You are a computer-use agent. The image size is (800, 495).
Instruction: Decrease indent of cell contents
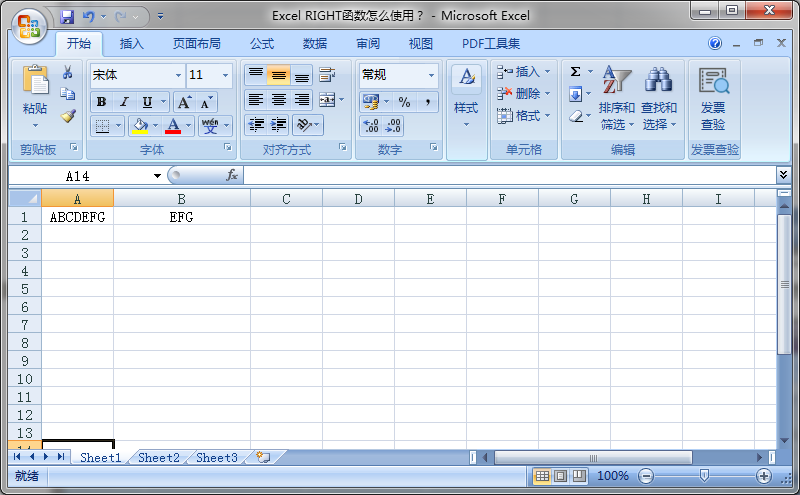(x=256, y=125)
